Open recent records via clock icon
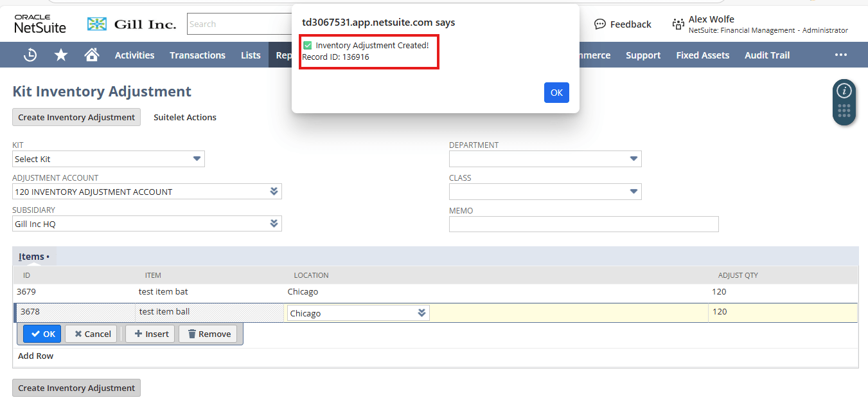 [30, 55]
